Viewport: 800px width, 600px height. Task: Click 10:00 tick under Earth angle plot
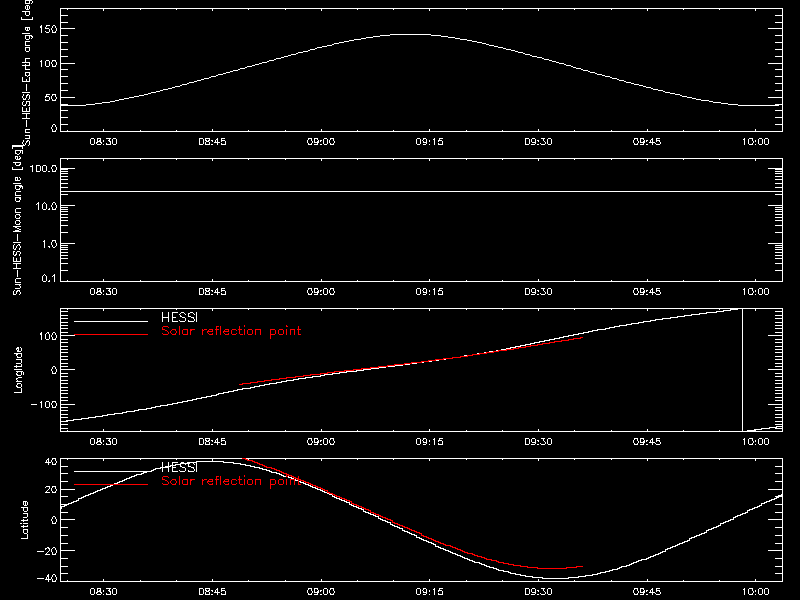point(756,142)
